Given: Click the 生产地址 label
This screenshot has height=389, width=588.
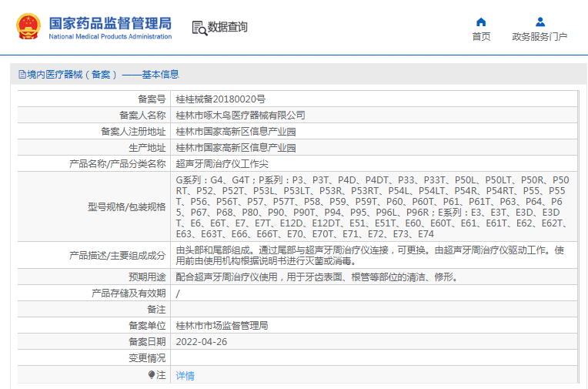Looking at the screenshot, I should (x=147, y=148).
